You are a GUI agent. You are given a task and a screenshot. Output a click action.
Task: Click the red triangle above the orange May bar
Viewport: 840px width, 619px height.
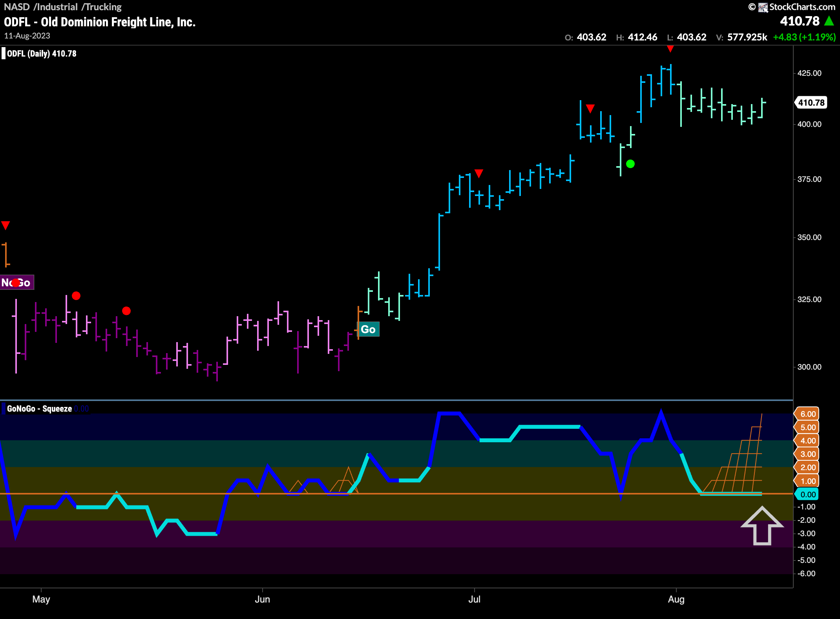(x=5, y=225)
